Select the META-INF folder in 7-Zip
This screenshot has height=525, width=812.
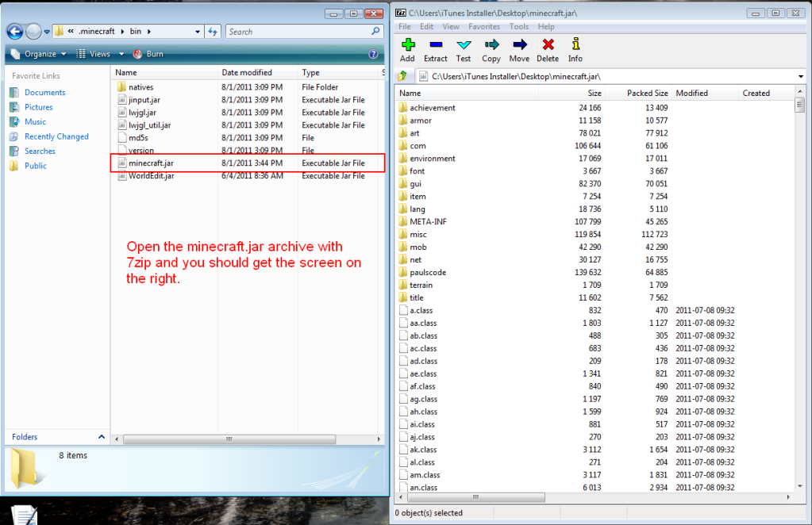pyautogui.click(x=422, y=221)
